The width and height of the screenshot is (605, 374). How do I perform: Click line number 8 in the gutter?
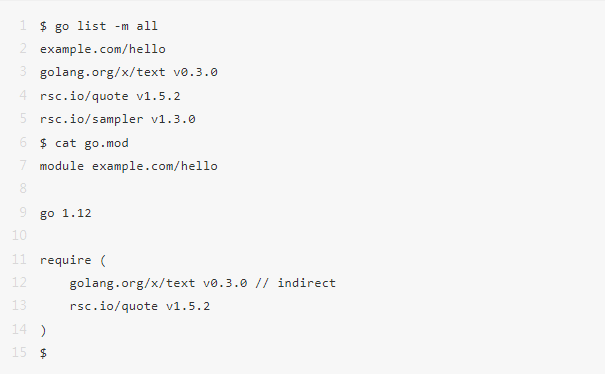pyautogui.click(x=23, y=188)
